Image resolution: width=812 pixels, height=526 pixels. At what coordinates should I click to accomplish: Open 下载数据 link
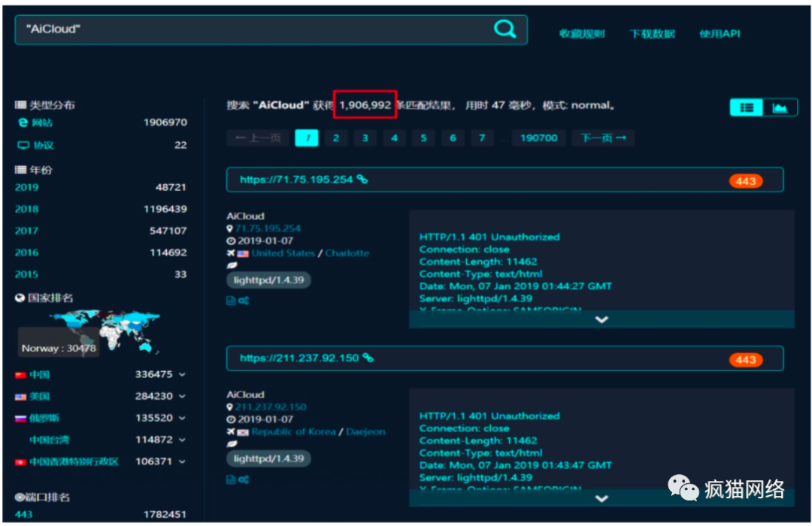tap(652, 34)
